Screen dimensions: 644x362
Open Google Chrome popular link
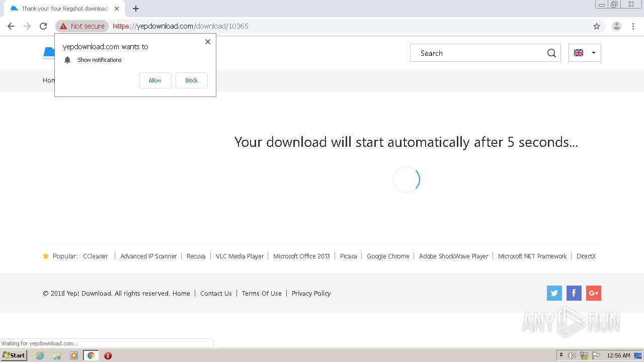pos(388,256)
